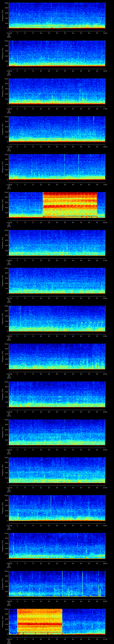Click the 20:00 end time label
The width and height of the screenshot is (114, 644).
[x=105, y=223]
